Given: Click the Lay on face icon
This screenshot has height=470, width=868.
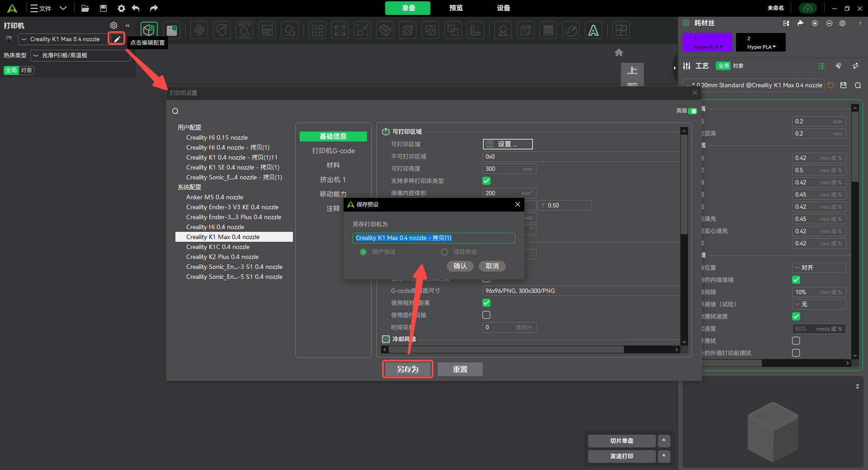Looking at the screenshot, I should pos(290,30).
